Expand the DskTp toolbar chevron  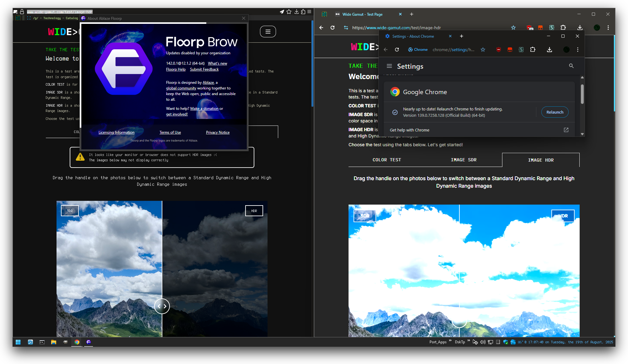click(468, 341)
